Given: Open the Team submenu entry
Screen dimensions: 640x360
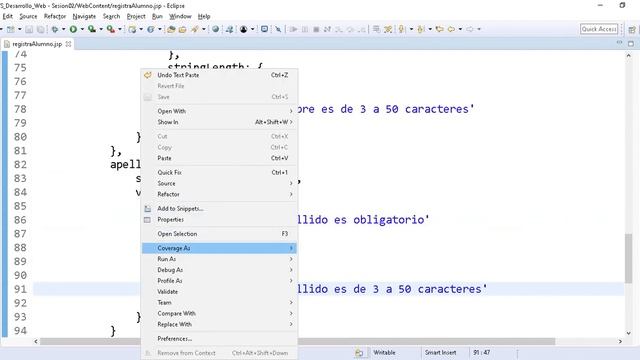Looking at the screenshot, I should (x=220, y=302).
